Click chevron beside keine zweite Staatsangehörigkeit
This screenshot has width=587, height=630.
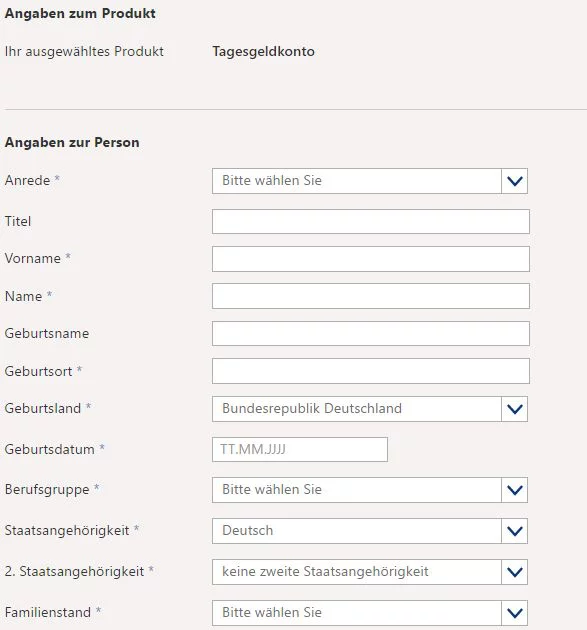pos(515,572)
